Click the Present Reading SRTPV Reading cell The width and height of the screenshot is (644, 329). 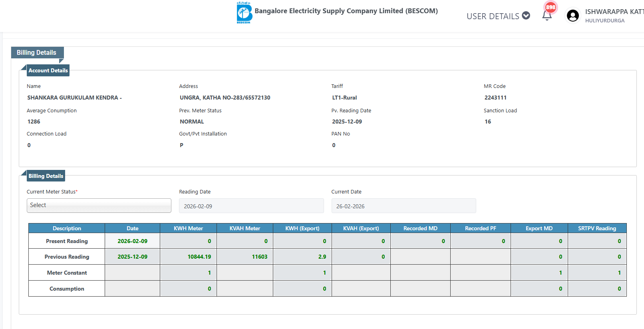pos(597,241)
